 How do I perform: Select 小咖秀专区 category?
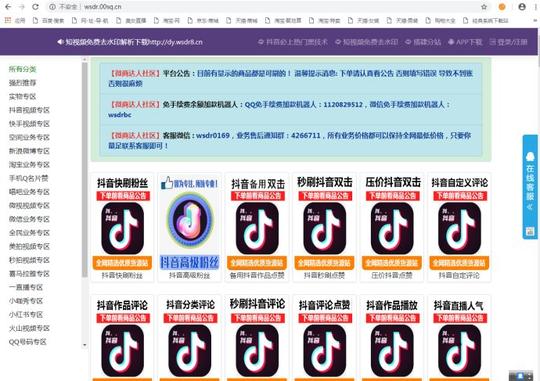[26, 301]
